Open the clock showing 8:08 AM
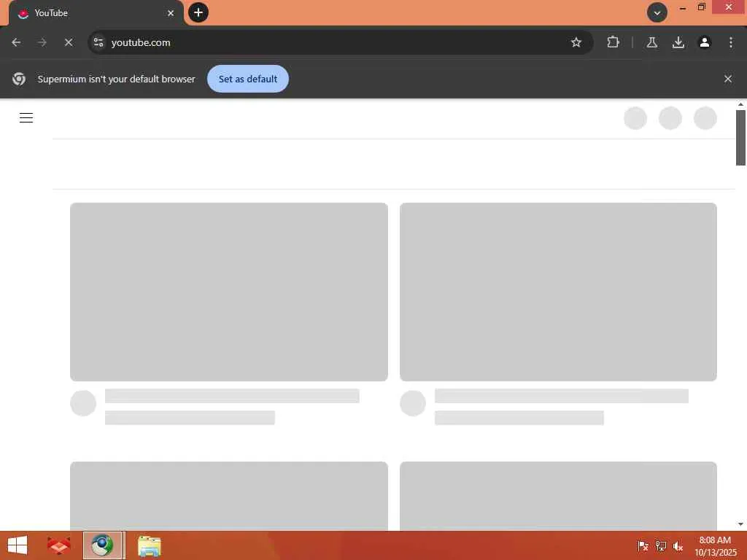 click(x=715, y=545)
